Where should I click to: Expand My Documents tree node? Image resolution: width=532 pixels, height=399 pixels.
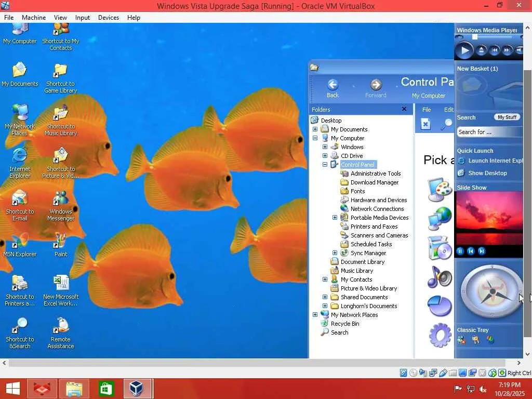[x=315, y=129]
